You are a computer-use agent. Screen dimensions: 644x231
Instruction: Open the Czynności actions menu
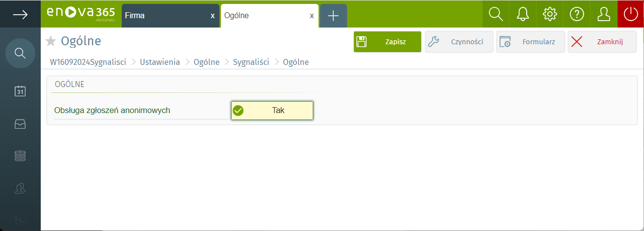coord(459,42)
